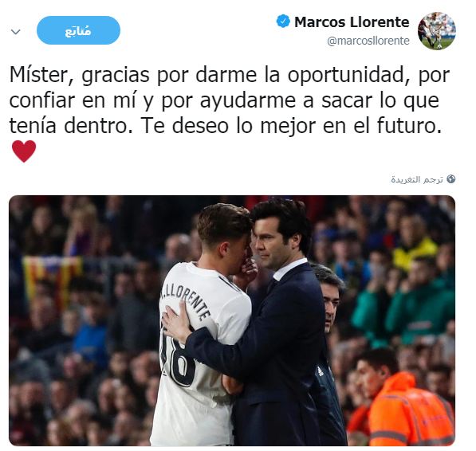Click the tweet line beginning with confiar

click(224, 100)
